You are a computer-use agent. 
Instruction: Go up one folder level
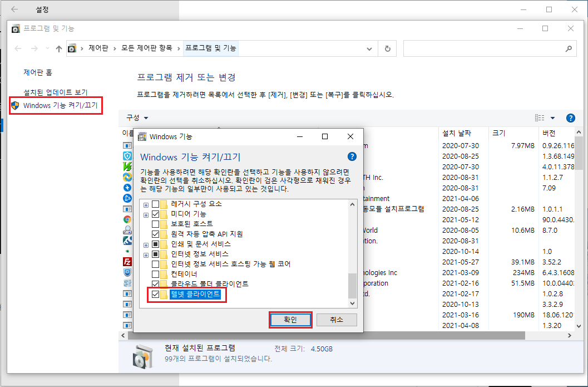58,48
